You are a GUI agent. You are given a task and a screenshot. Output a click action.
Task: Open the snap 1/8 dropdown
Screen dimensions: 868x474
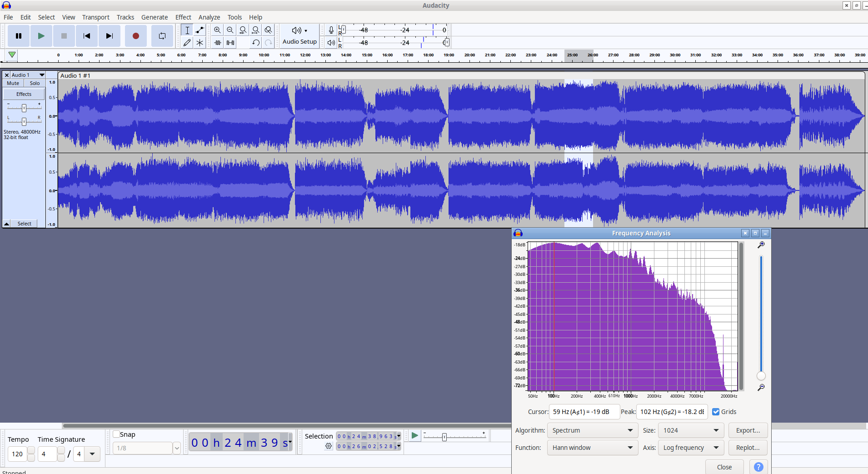[177, 448]
